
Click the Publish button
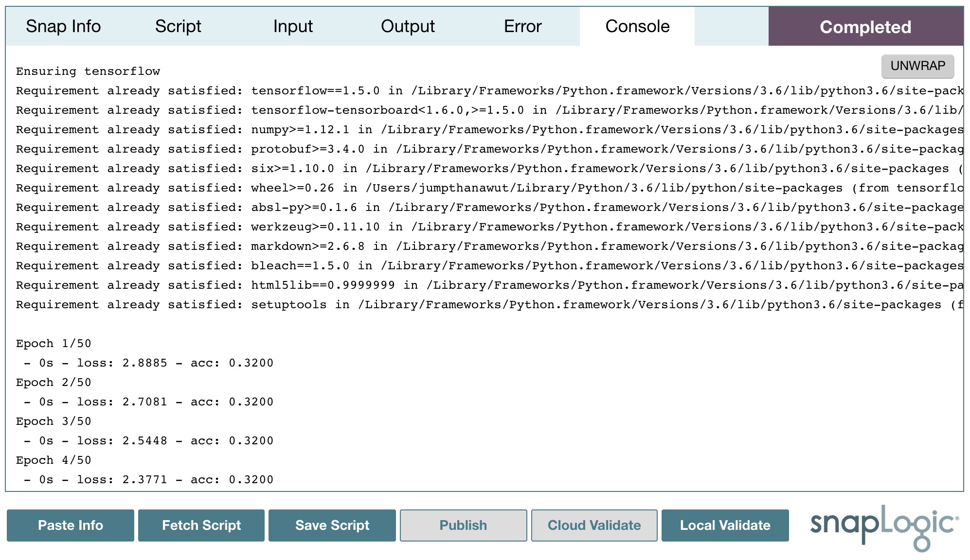point(463,525)
